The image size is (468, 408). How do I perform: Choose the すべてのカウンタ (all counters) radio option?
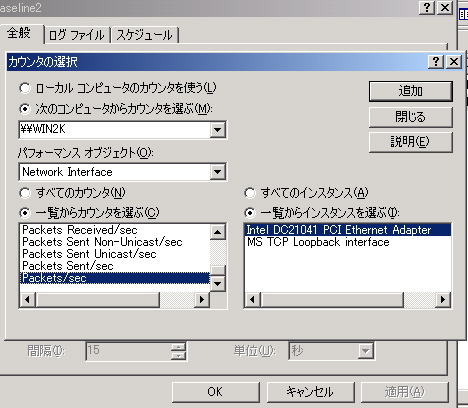pyautogui.click(x=25, y=193)
